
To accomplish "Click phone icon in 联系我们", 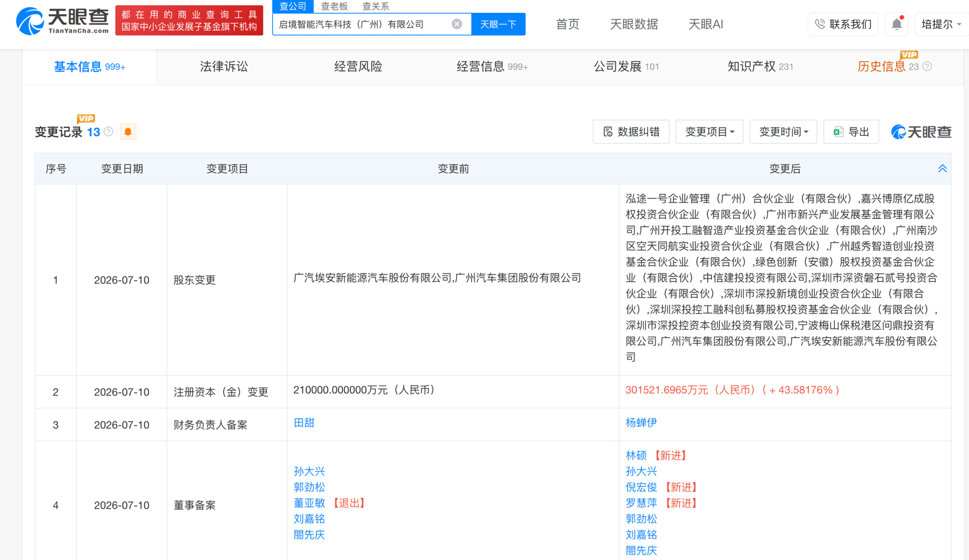I will 820,24.
